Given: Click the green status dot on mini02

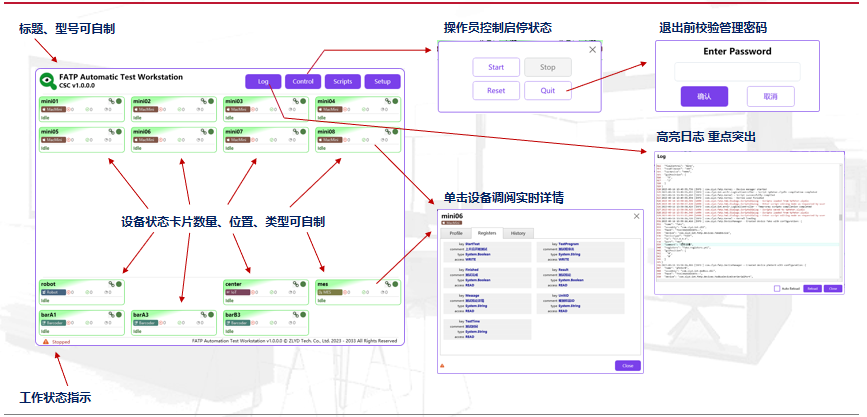Looking at the screenshot, I should (211, 101).
